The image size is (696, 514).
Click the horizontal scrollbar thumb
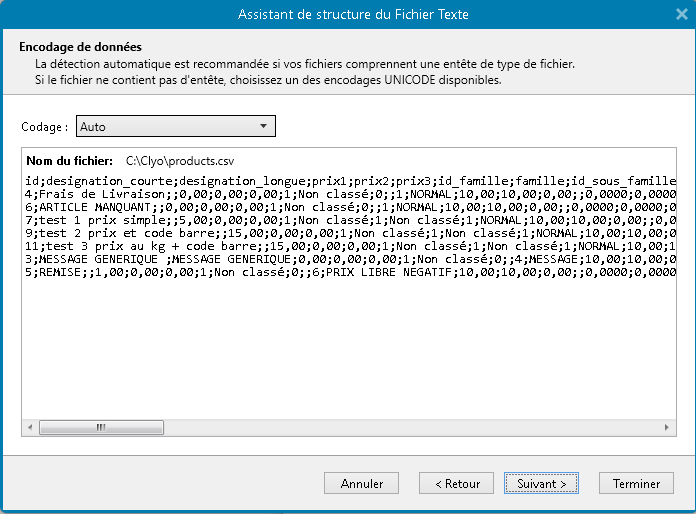click(x=100, y=428)
